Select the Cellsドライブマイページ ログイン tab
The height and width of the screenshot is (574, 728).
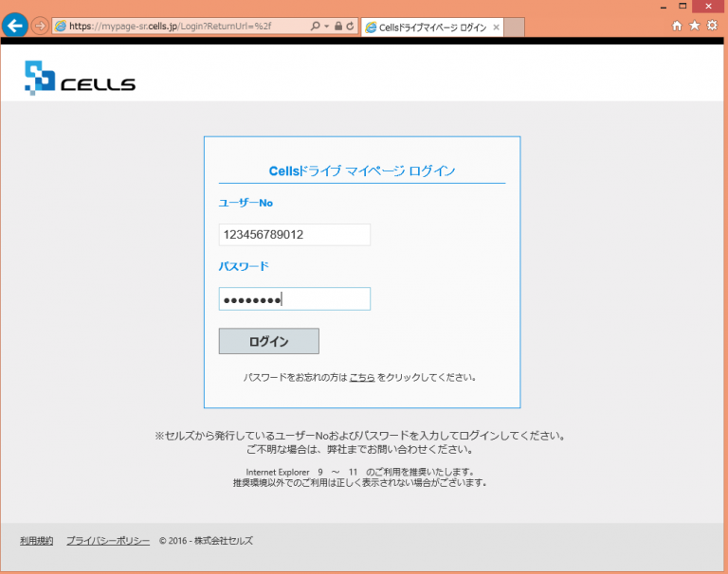[427, 27]
